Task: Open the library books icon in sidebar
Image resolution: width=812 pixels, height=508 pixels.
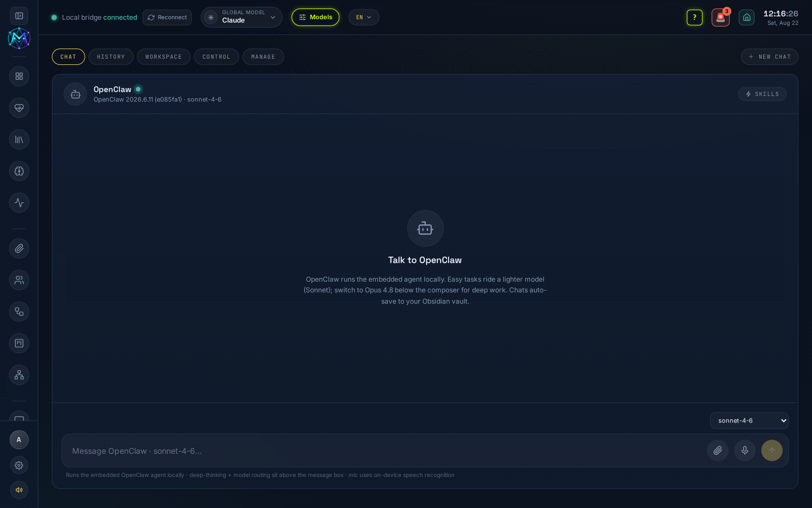Action: 19,139
